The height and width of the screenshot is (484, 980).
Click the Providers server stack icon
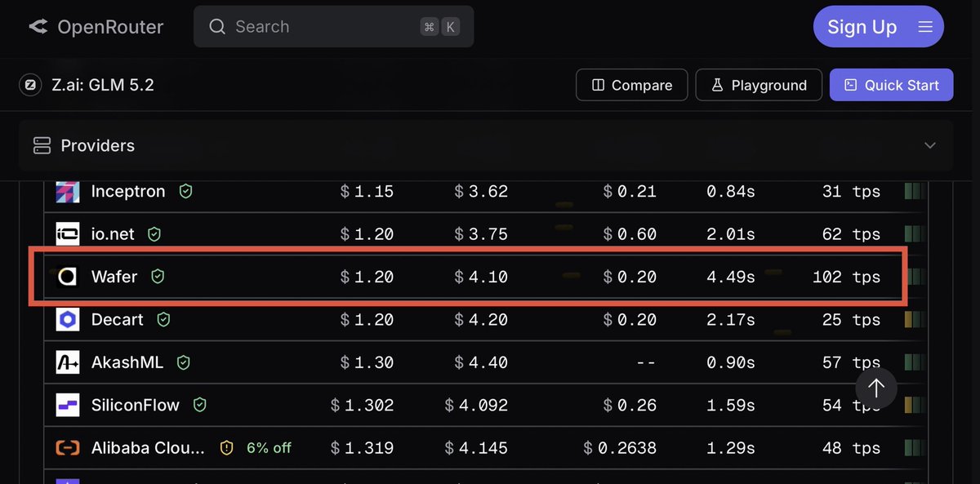coord(42,145)
